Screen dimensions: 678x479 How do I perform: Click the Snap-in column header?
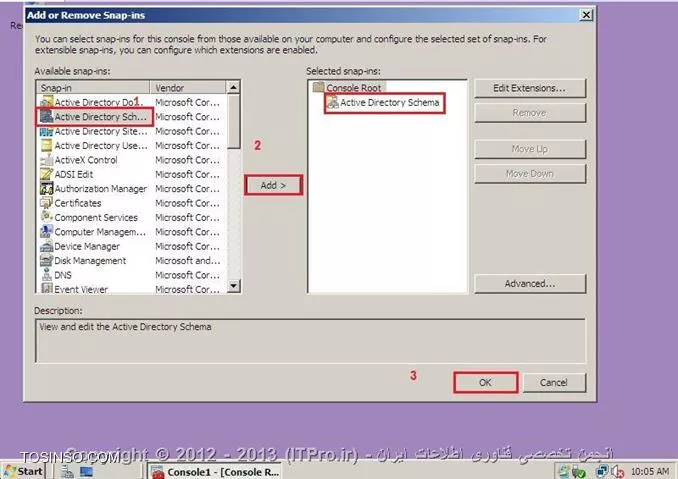tap(93, 88)
